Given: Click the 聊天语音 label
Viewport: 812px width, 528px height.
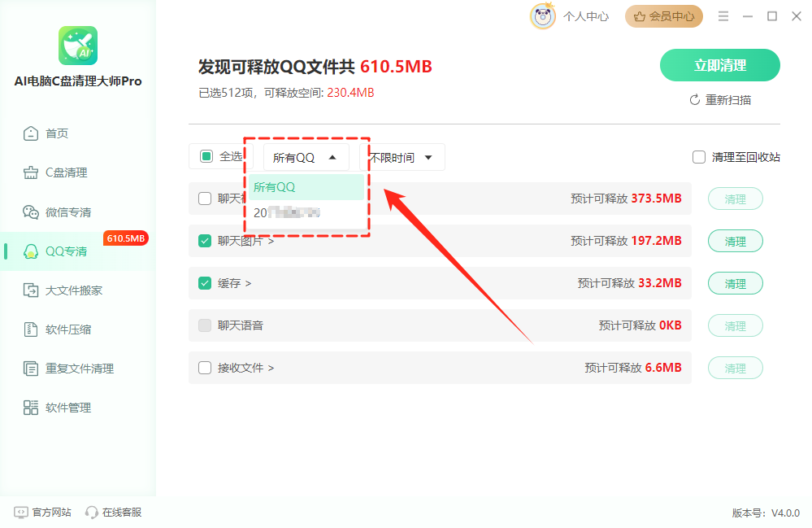Looking at the screenshot, I should 241,325.
